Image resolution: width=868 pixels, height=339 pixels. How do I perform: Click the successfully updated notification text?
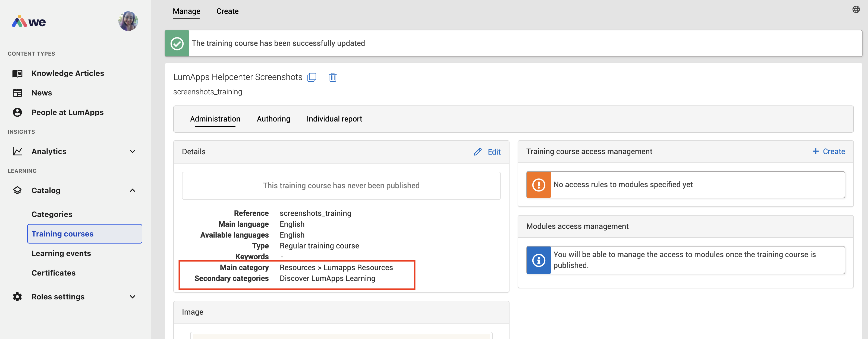(x=278, y=43)
